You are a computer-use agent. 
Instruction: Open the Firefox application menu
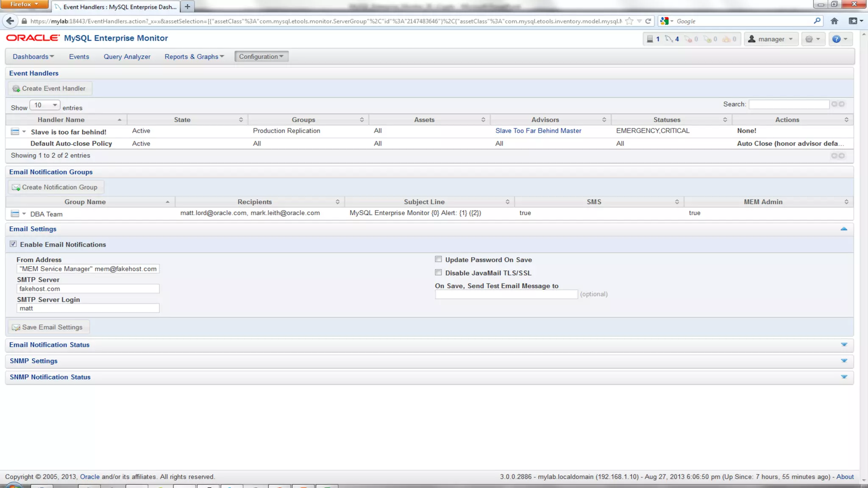point(24,4)
